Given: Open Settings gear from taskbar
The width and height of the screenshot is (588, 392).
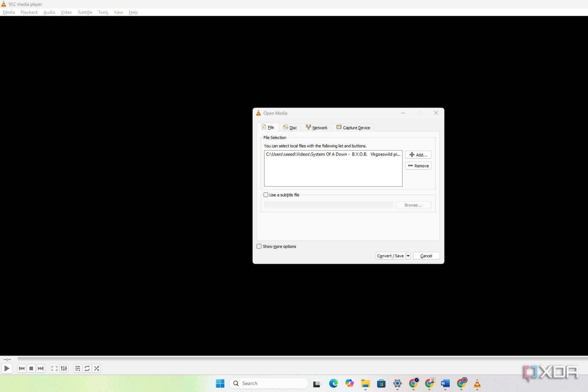Looking at the screenshot, I should (397, 383).
